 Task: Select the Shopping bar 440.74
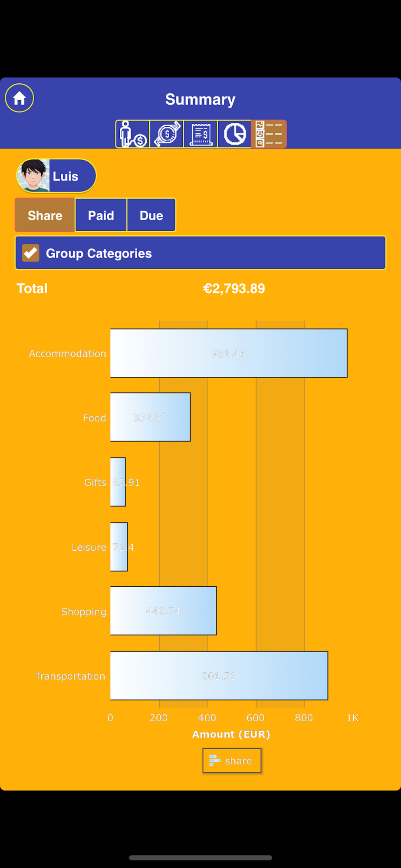[164, 611]
